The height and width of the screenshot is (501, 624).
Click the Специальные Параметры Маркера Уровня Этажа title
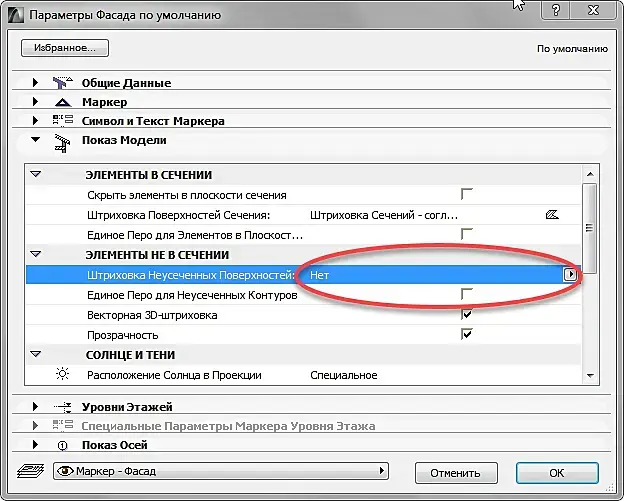point(228,426)
